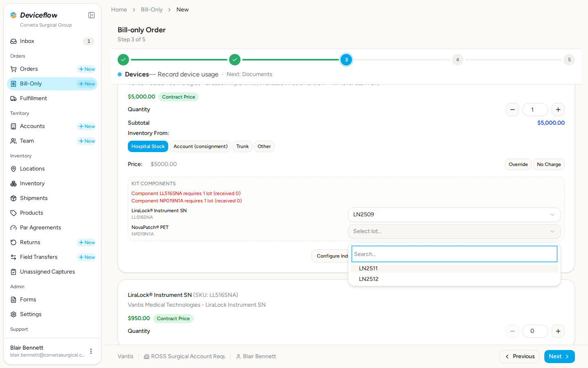Go back with Previous button

tap(519, 357)
